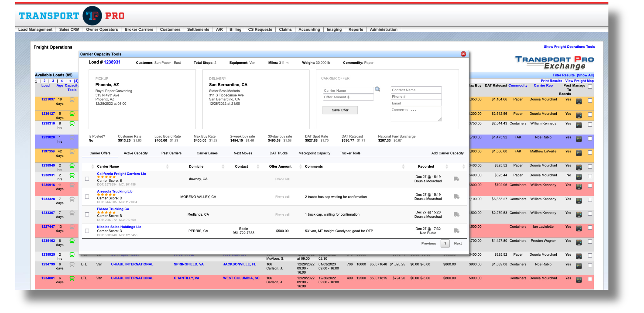
Task: Click manage boards icon for Matthew LaVeille row
Action: (579, 153)
